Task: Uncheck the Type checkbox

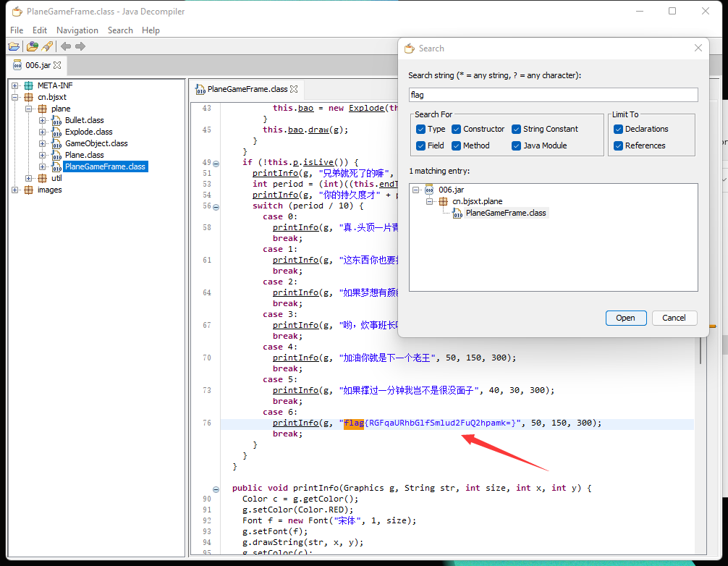Action: point(421,129)
